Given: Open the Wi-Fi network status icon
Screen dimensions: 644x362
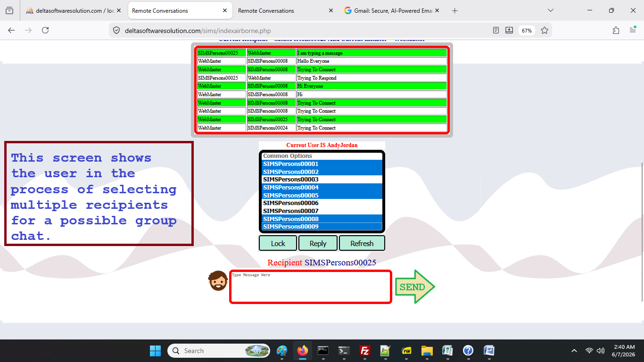Looking at the screenshot, I should (x=589, y=351).
